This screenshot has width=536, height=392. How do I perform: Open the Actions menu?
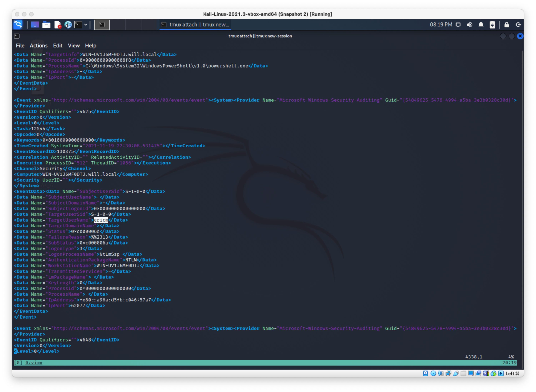click(x=39, y=45)
